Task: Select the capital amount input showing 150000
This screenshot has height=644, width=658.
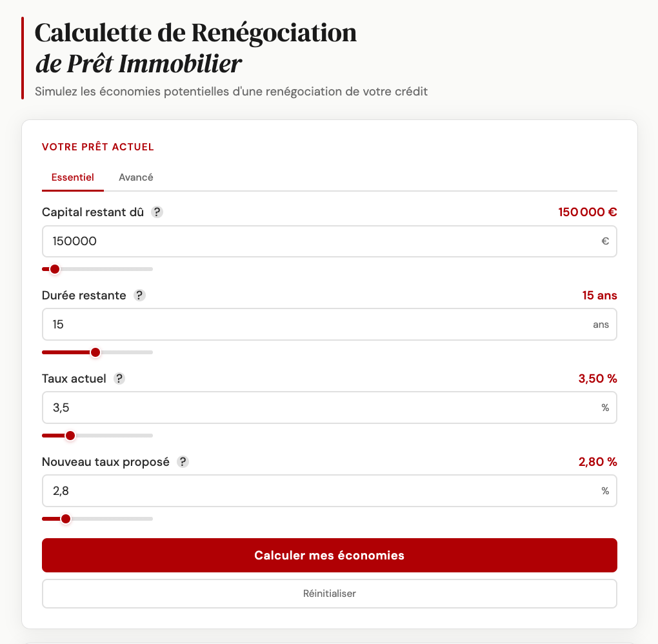Action: coord(329,241)
